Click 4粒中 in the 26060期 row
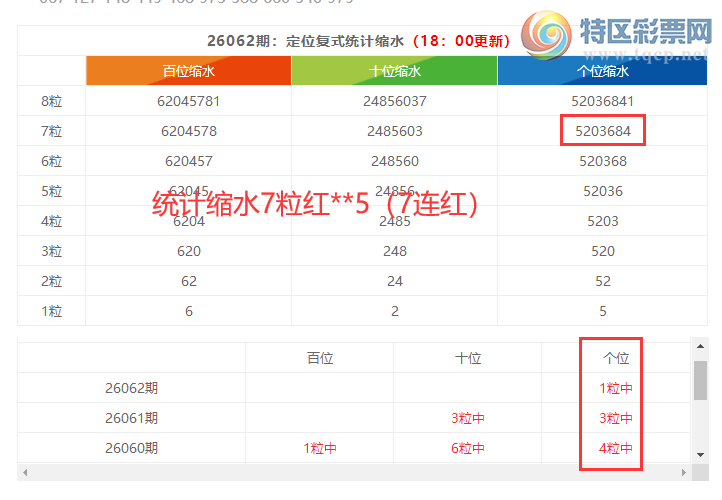 [x=616, y=448]
